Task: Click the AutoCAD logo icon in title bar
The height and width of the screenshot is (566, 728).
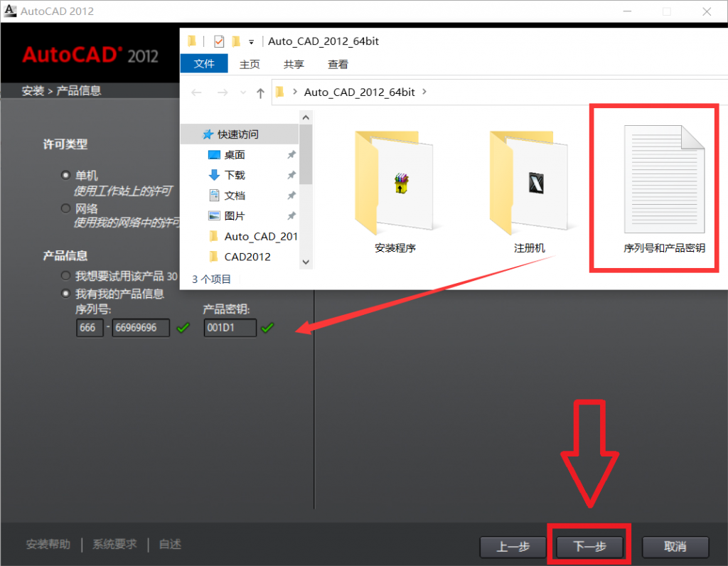Action: (x=10, y=11)
